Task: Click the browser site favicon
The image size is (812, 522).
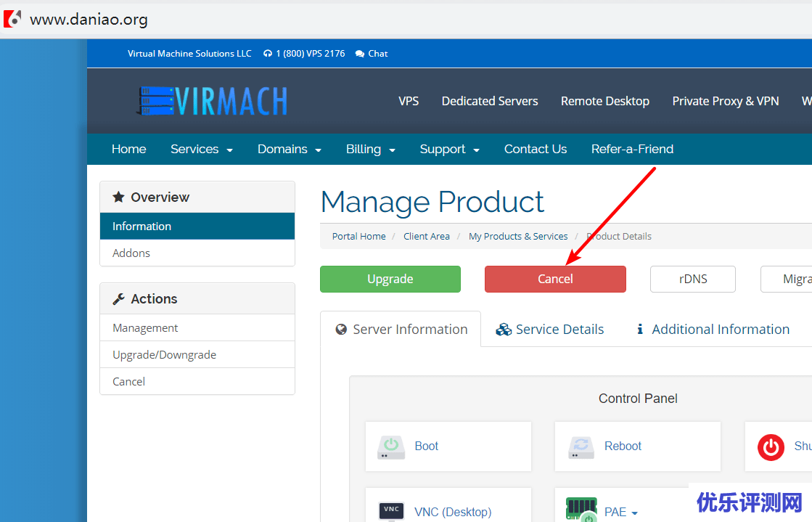Action: point(12,19)
